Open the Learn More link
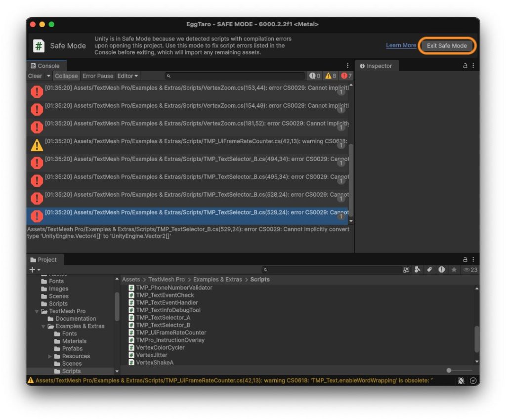The width and height of the screenshot is (506, 420). (x=401, y=45)
